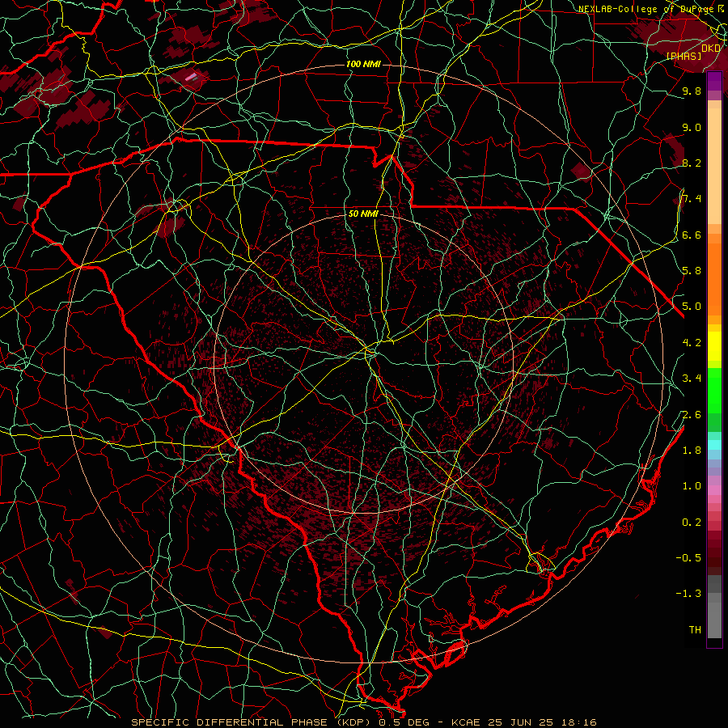Click the 7.4 value on the color scale
The height and width of the screenshot is (728, 728).
click(x=692, y=199)
